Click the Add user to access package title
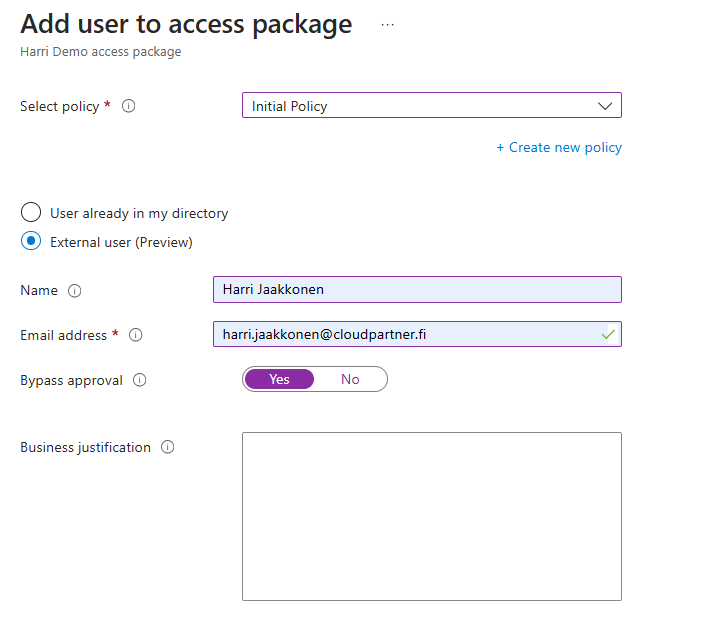 pyautogui.click(x=186, y=24)
